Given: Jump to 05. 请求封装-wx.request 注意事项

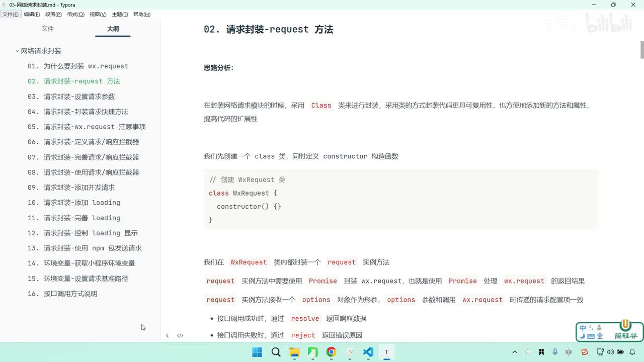Looking at the screenshot, I should [x=87, y=127].
